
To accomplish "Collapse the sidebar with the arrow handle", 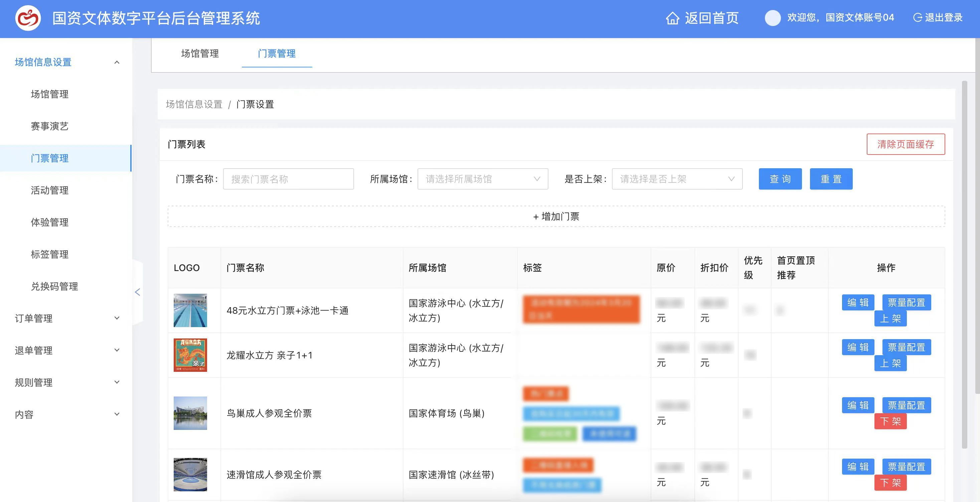I will pos(137,292).
